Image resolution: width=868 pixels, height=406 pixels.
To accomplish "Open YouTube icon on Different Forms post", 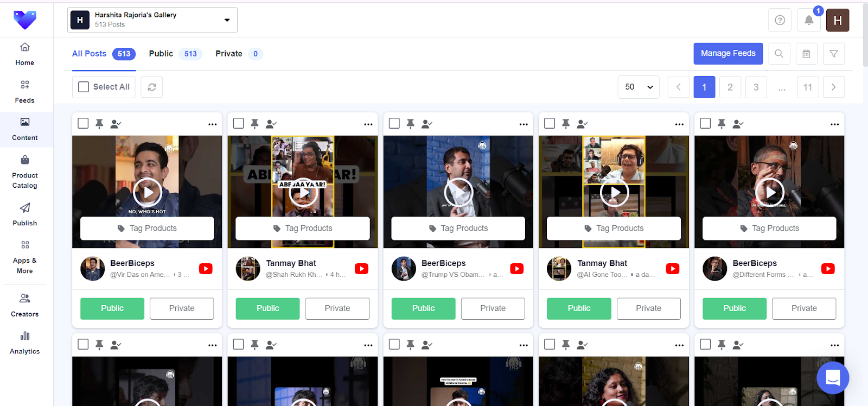I will coord(828,269).
